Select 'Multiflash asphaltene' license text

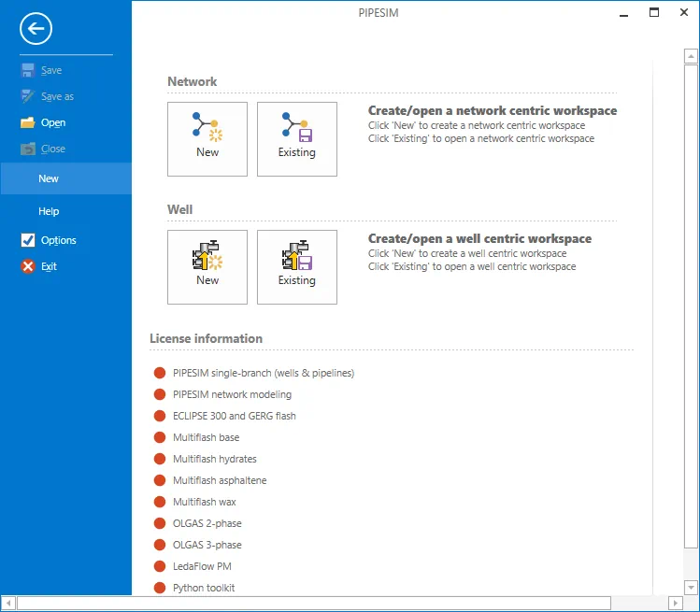[220, 480]
